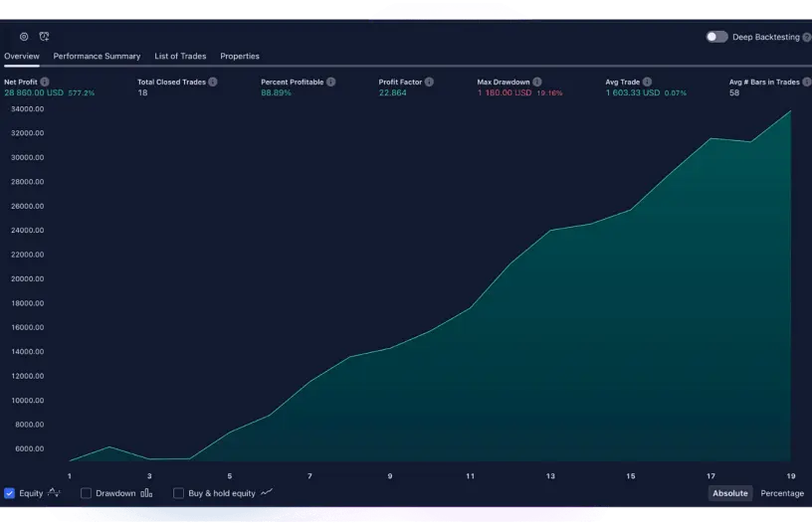Switch chart to Percentage mode
The width and height of the screenshot is (812, 526).
click(x=782, y=493)
